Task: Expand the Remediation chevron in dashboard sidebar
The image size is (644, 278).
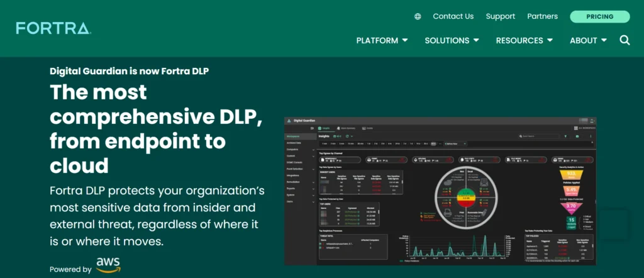Action: point(313,182)
